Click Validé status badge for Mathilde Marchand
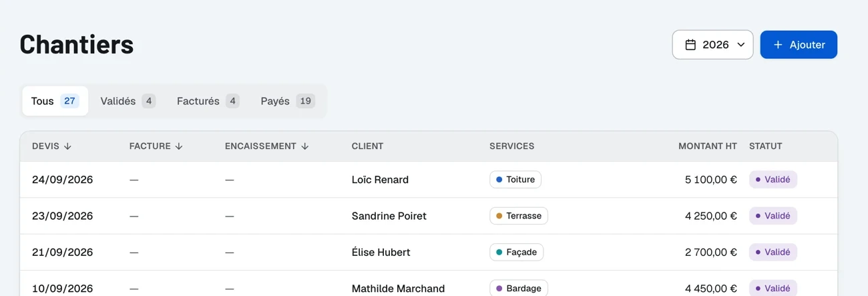Screen dimensions: 868x296 coord(773,289)
